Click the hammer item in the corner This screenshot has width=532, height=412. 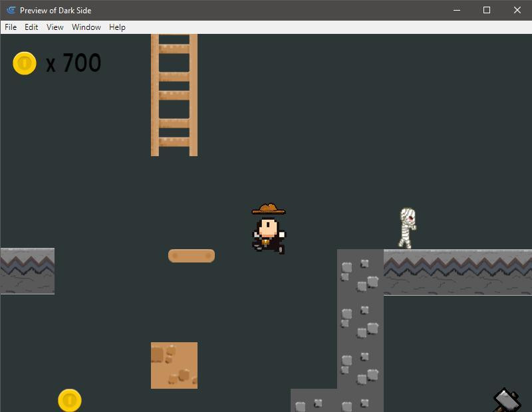pyautogui.click(x=507, y=400)
